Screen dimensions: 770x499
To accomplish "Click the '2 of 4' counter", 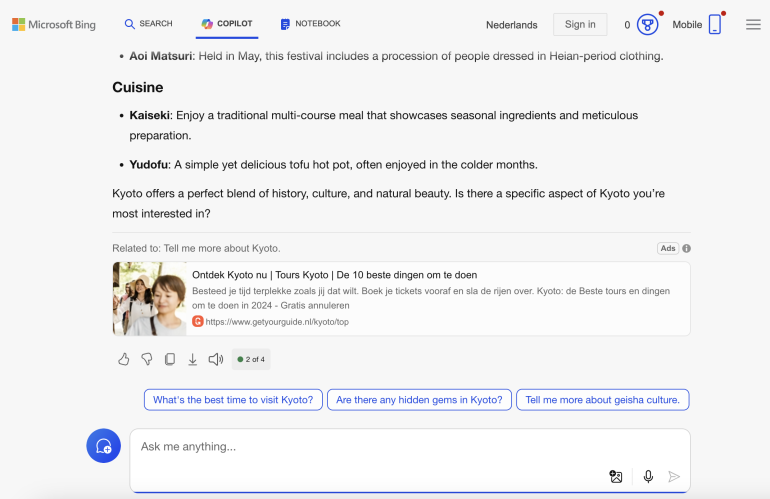I will 251,360.
